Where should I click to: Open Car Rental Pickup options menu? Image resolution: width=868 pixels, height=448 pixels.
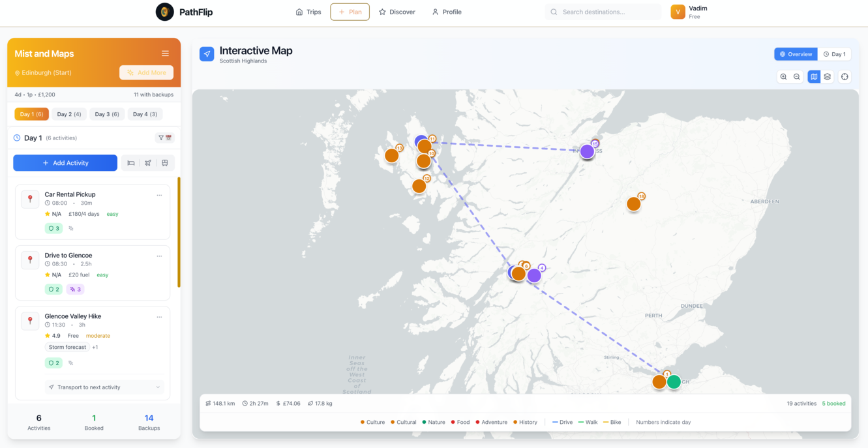pos(159,195)
